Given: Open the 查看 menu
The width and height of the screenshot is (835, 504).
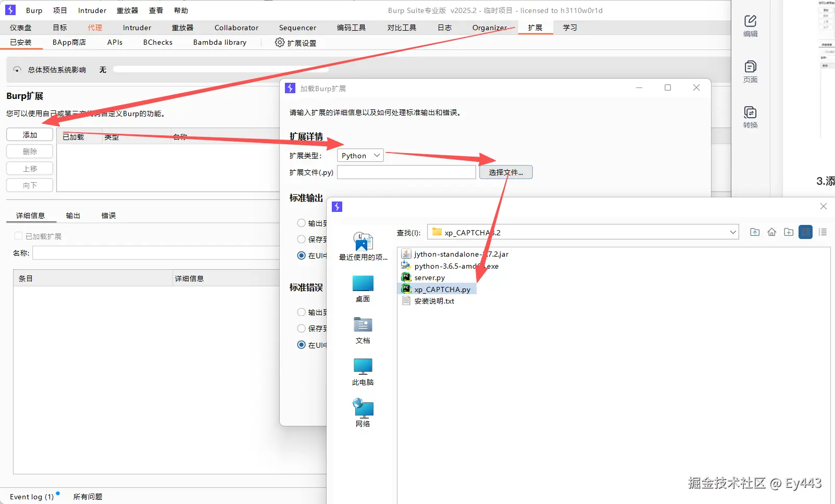Looking at the screenshot, I should pyautogui.click(x=156, y=10).
